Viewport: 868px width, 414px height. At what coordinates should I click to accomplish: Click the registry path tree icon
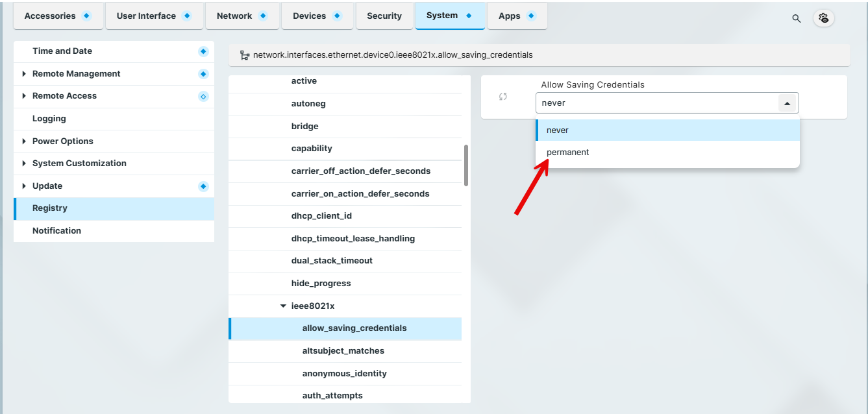tap(244, 55)
